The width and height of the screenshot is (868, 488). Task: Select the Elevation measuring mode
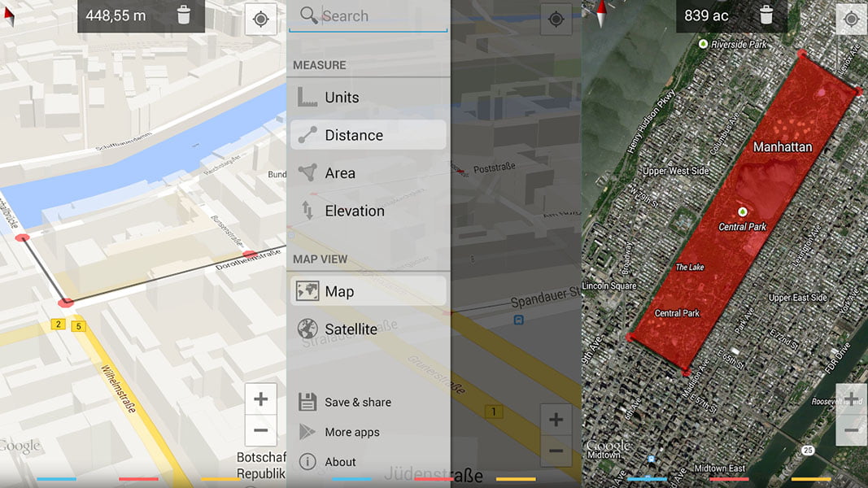pos(369,211)
